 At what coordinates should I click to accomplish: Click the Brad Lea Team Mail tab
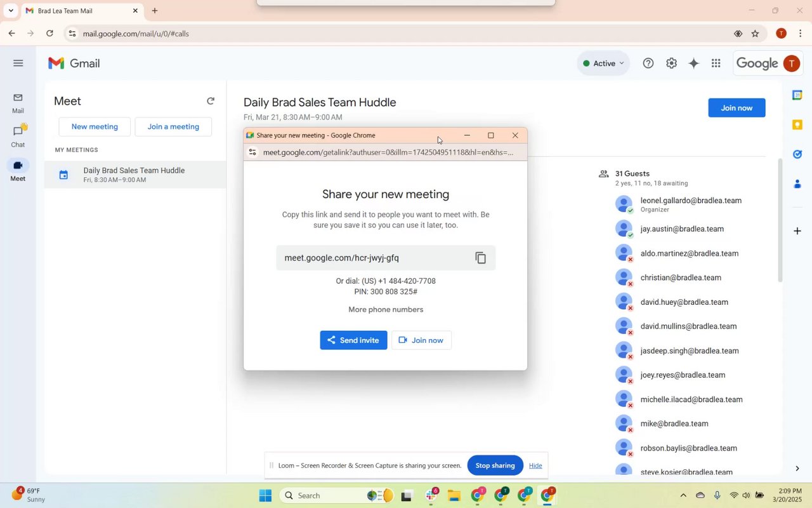(x=81, y=11)
